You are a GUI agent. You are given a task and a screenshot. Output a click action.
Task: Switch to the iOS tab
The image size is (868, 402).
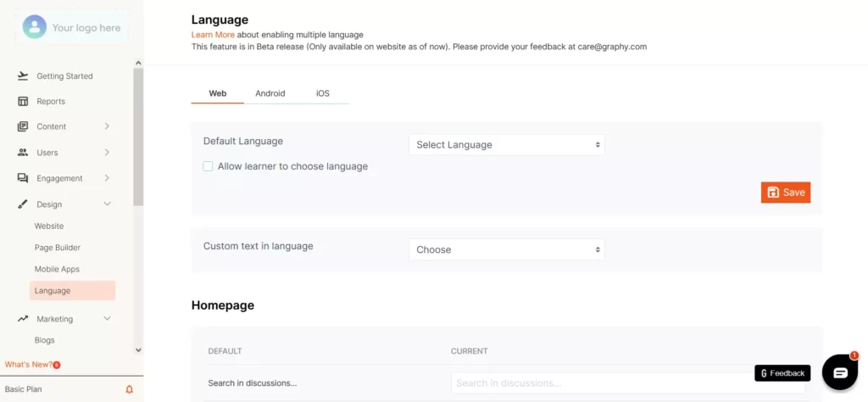pyautogui.click(x=323, y=93)
